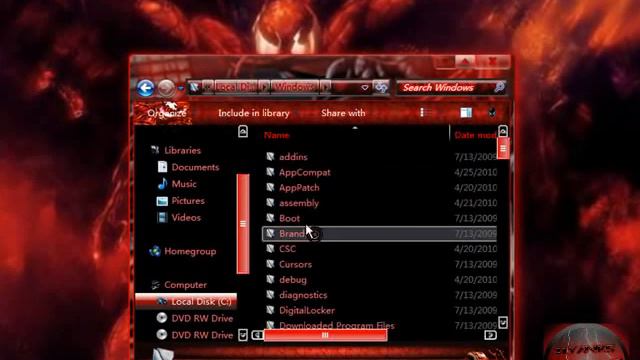Select Libraries in navigation pane
The image size is (640, 360).
pyautogui.click(x=182, y=150)
